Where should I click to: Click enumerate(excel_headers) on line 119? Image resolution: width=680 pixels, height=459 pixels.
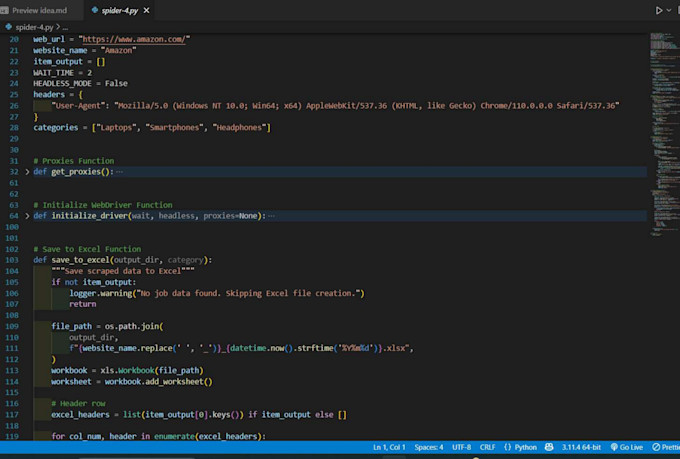[x=208, y=436]
